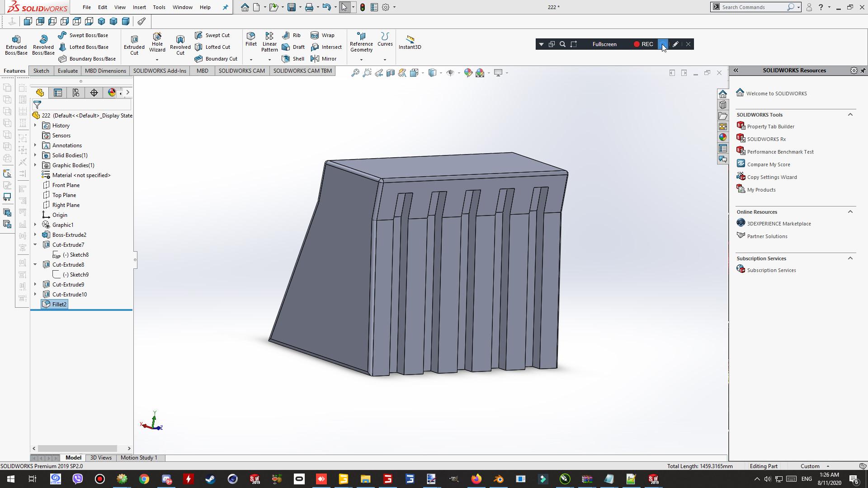Pin the SOLIDWORKS menu bar
868x488 pixels.
click(x=225, y=7)
